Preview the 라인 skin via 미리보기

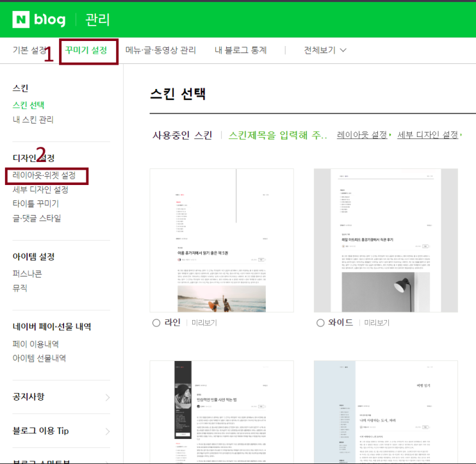coord(204,323)
